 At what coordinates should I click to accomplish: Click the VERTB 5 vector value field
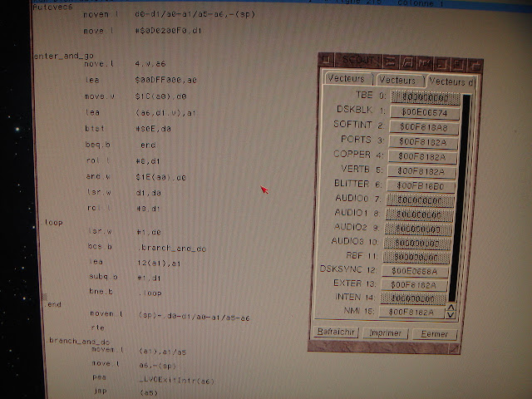[421, 171]
